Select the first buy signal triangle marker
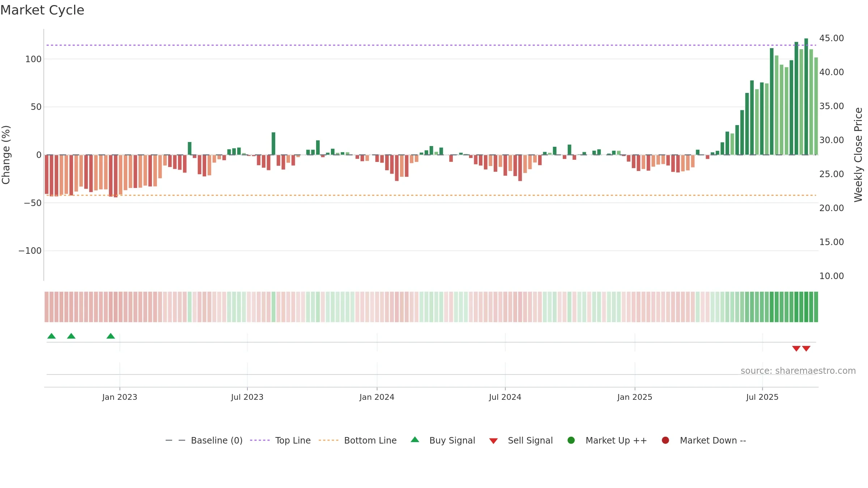 [x=51, y=336]
